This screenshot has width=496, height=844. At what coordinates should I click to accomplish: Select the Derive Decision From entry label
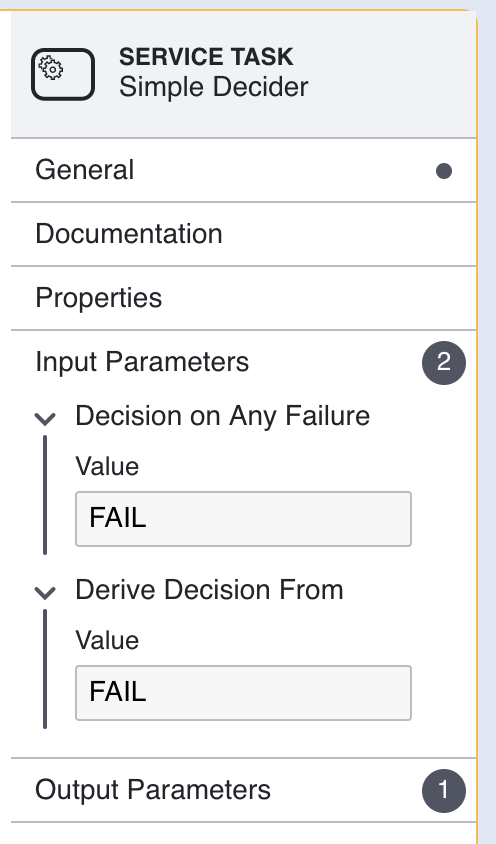click(x=209, y=590)
